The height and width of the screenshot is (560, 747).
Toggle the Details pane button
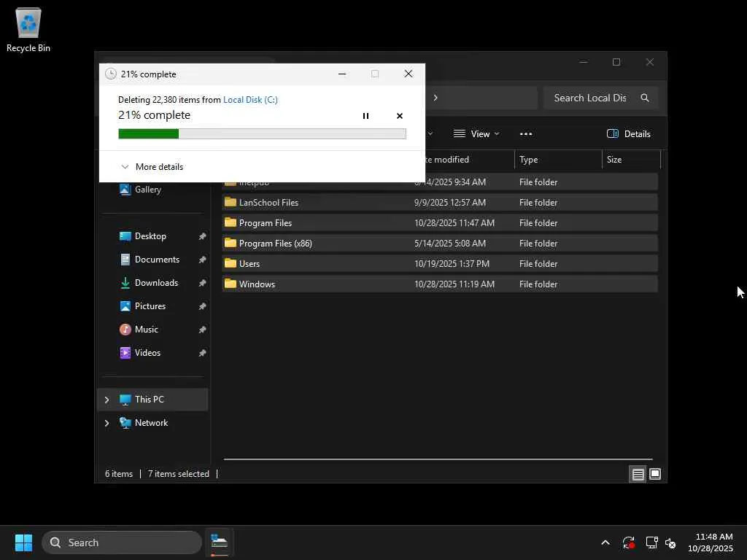pos(628,134)
